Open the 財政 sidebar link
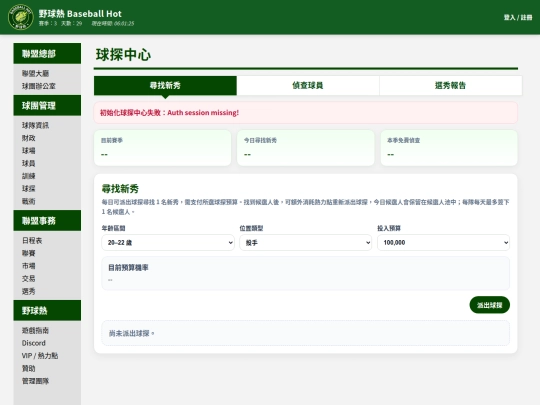Viewport: 540px width, 405px height. tap(29, 138)
